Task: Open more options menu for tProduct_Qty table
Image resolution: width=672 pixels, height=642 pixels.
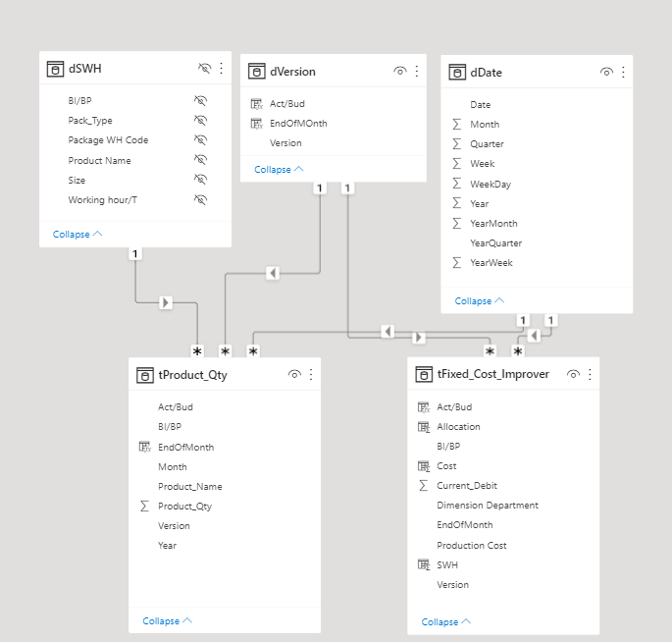Action: click(311, 374)
